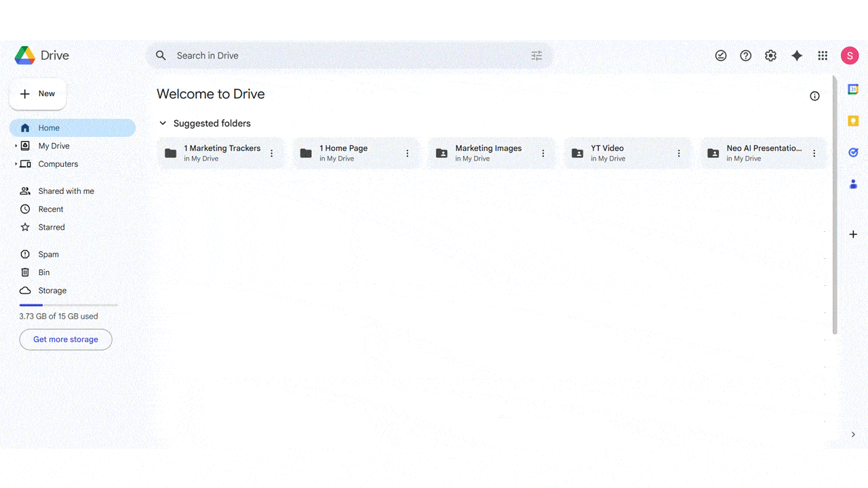
Task: Open the Settings gear icon
Action: click(770, 56)
